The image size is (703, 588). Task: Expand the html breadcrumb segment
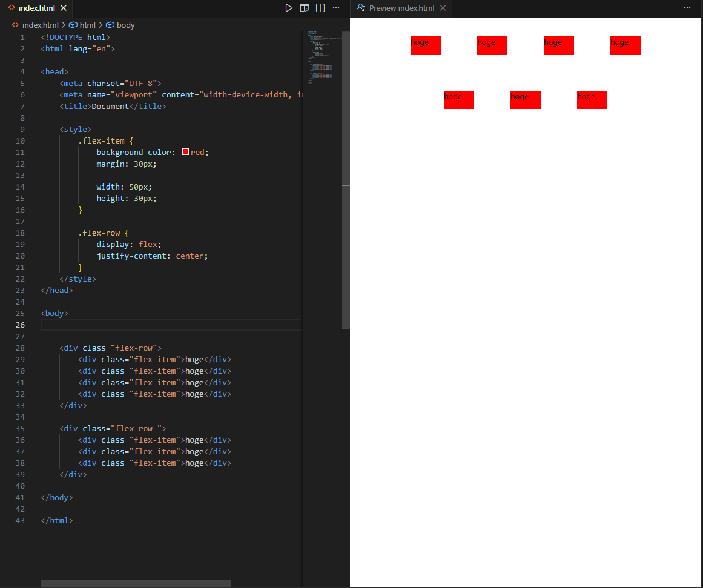pyautogui.click(x=87, y=25)
